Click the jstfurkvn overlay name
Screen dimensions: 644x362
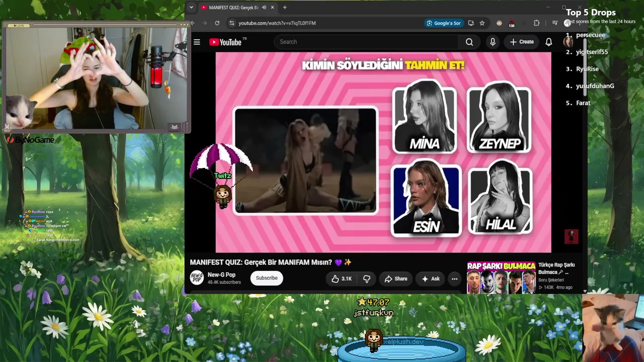[373, 313]
